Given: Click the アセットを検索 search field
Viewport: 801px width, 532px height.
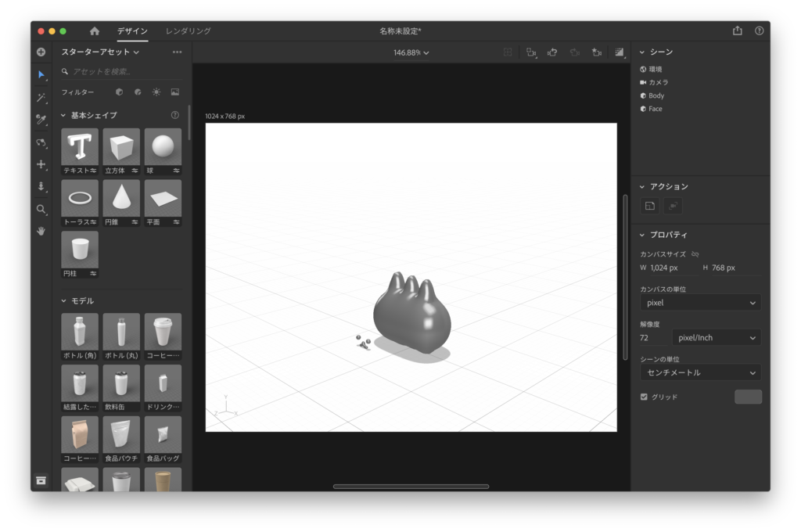Looking at the screenshot, I should (125, 71).
